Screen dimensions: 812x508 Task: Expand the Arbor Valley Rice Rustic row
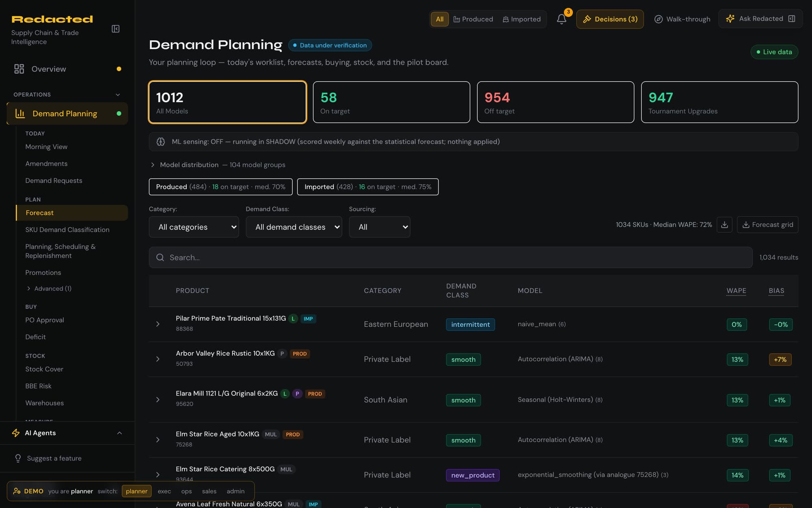coord(158,359)
